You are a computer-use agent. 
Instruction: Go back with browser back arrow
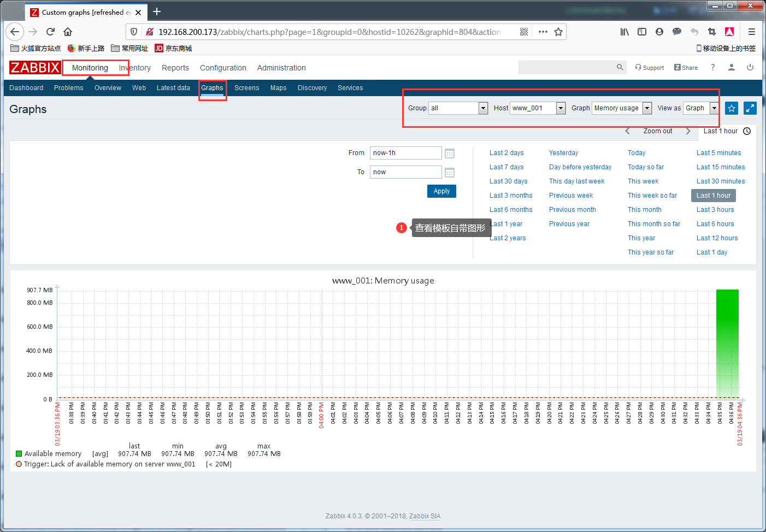(15, 32)
